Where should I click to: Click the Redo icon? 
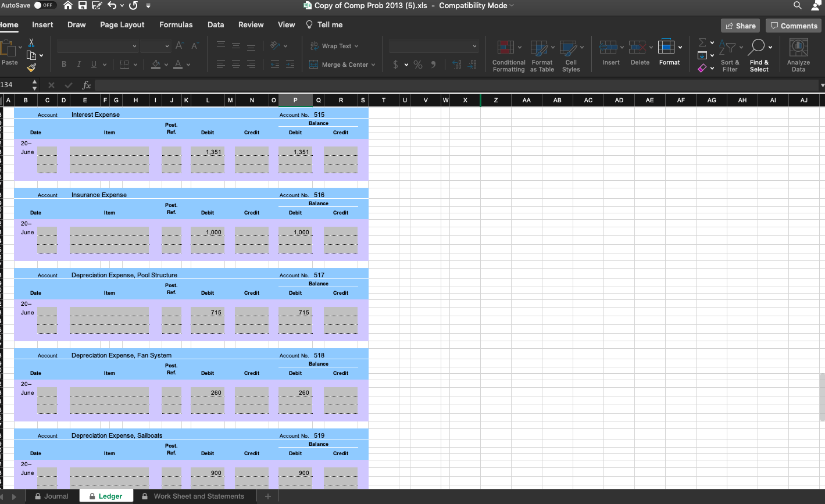tap(133, 6)
